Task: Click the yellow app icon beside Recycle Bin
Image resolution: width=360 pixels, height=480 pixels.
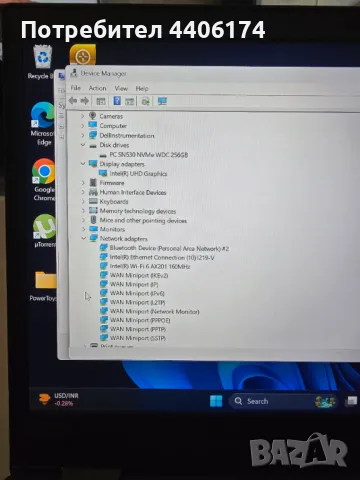Action: click(x=83, y=56)
